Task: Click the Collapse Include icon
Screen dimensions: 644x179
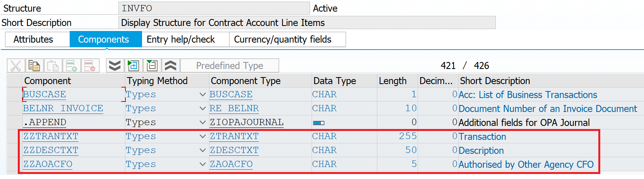Action: coord(152,66)
